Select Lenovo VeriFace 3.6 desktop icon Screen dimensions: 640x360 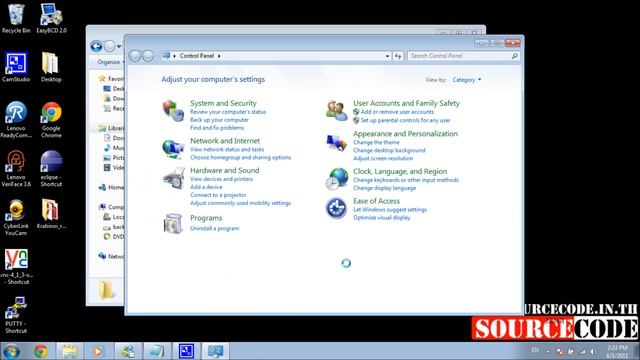click(x=16, y=169)
